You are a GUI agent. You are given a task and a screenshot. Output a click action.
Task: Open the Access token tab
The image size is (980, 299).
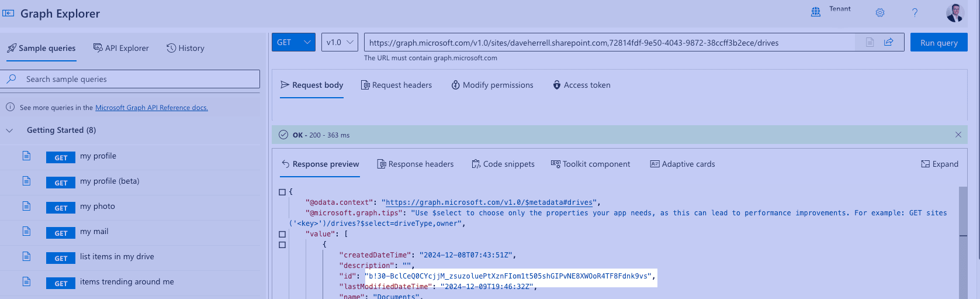coord(581,85)
